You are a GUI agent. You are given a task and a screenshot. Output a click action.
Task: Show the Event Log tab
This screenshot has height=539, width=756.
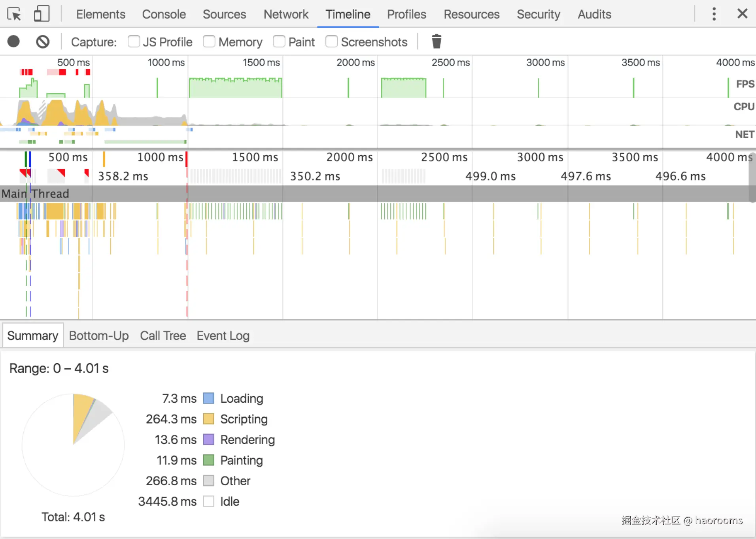223,336
